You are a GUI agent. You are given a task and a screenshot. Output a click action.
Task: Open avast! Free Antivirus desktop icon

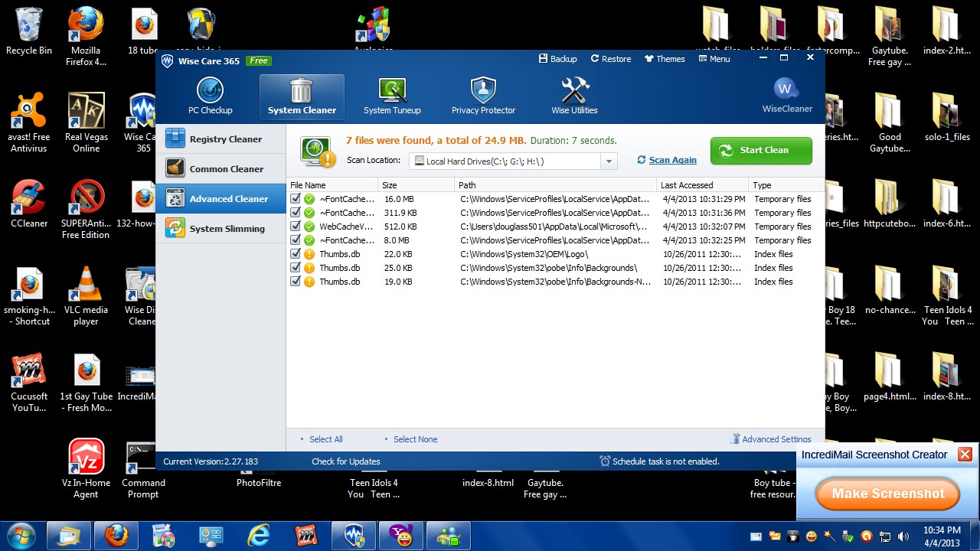pyautogui.click(x=29, y=122)
